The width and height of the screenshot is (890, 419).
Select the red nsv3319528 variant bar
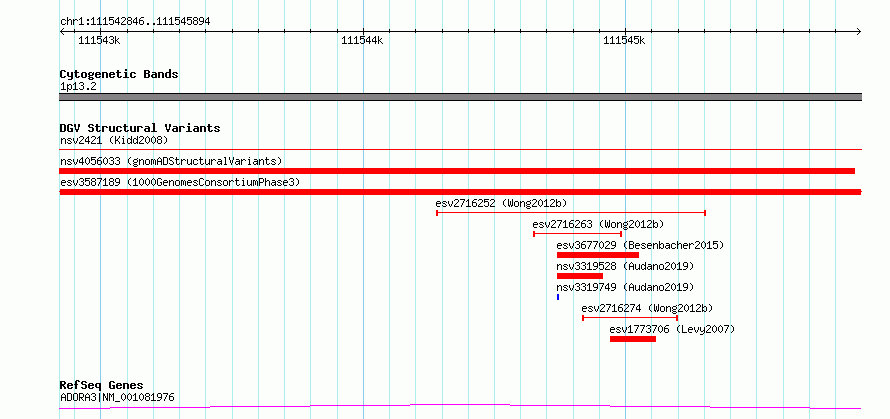(x=580, y=276)
